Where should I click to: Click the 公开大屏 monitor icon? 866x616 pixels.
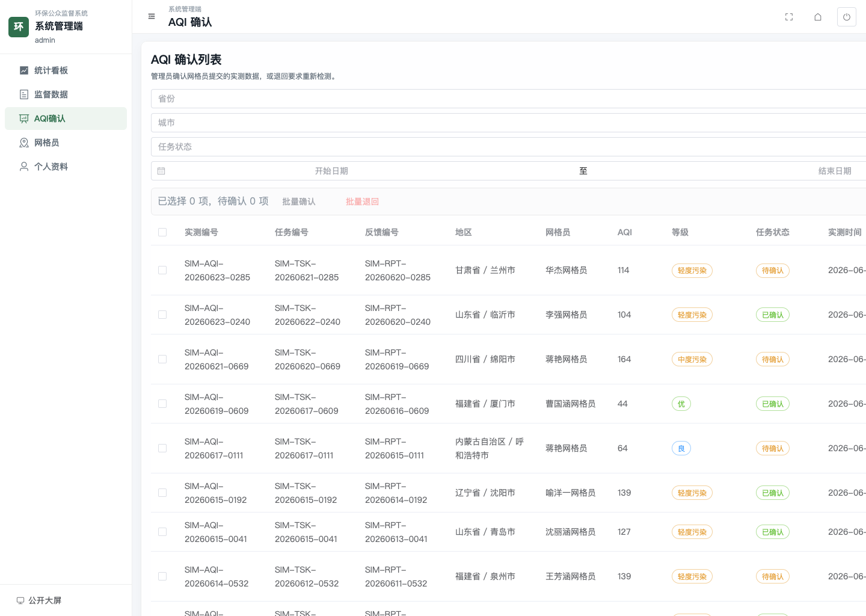(20, 600)
